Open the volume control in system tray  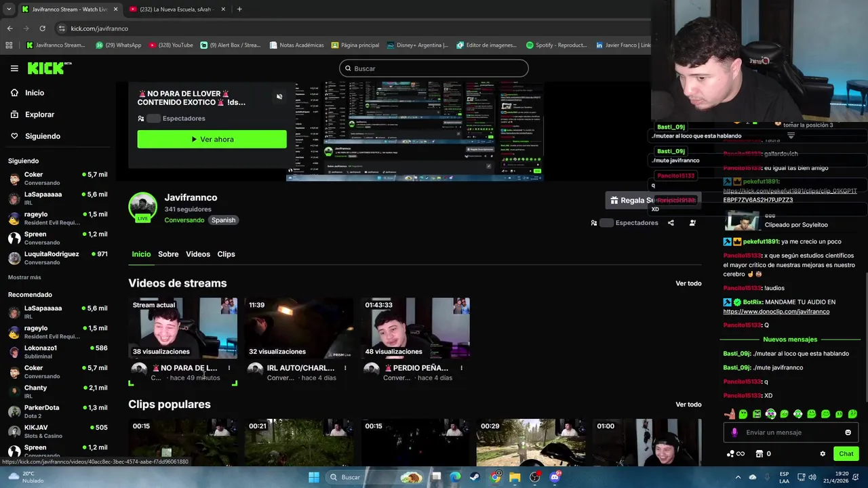(812, 477)
